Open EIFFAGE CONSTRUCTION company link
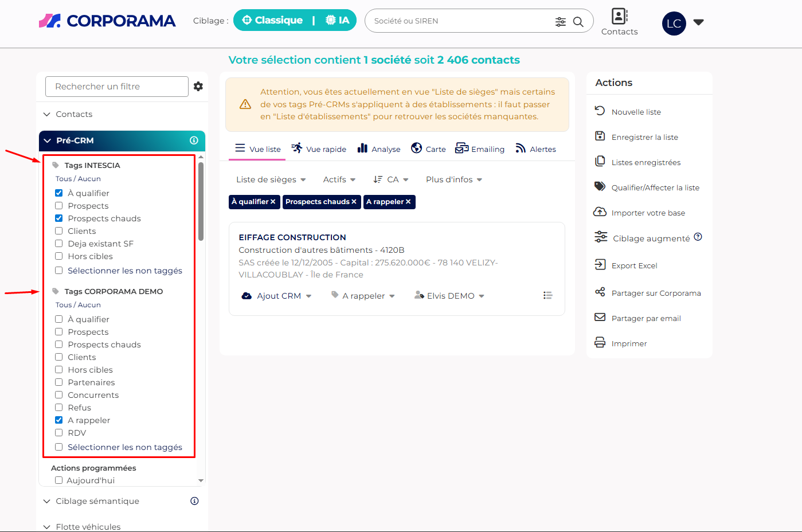 pos(292,237)
